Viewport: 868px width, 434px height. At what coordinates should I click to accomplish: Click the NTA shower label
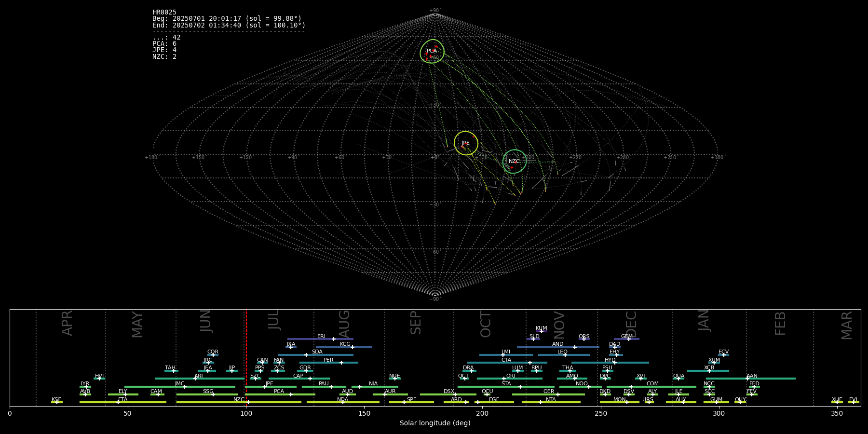(551, 400)
